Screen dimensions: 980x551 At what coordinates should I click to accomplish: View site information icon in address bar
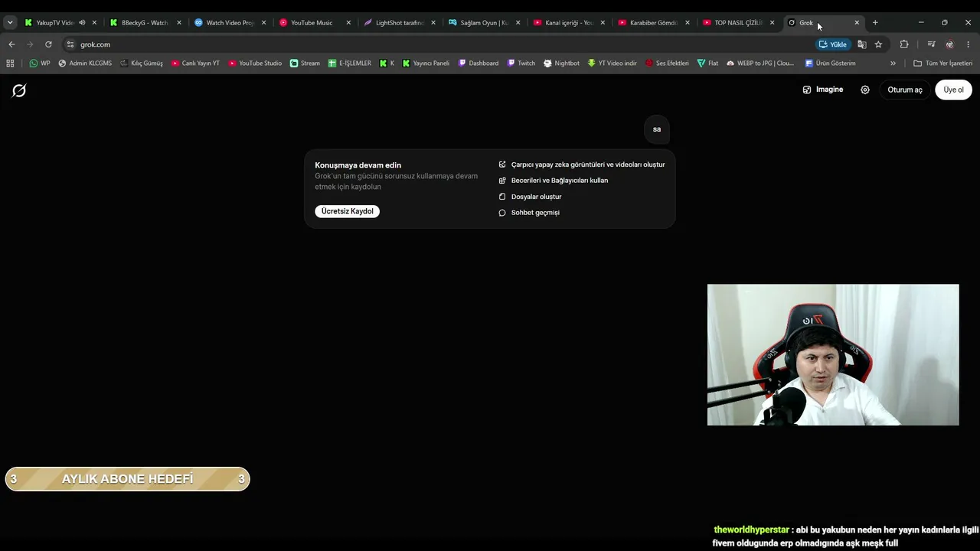coord(70,44)
